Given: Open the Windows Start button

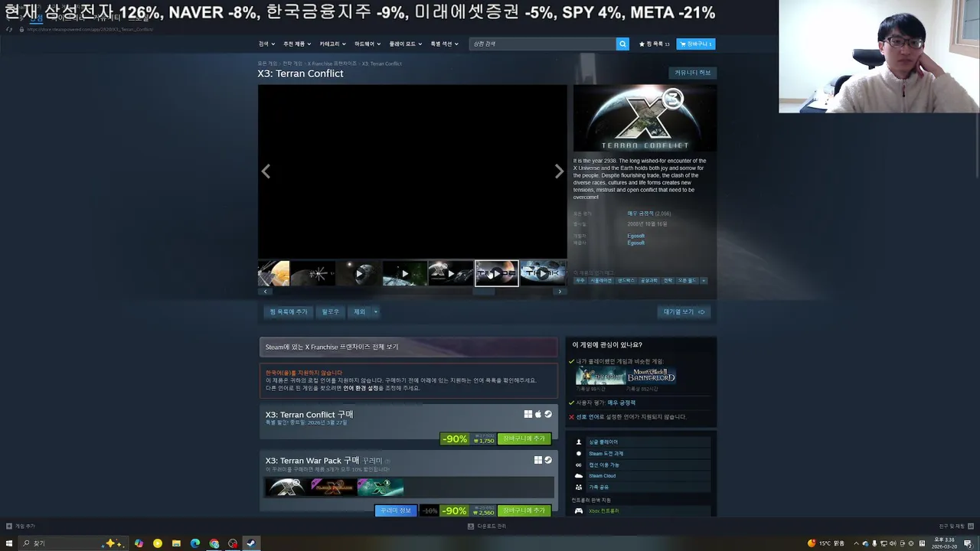Looking at the screenshot, I should (9, 543).
